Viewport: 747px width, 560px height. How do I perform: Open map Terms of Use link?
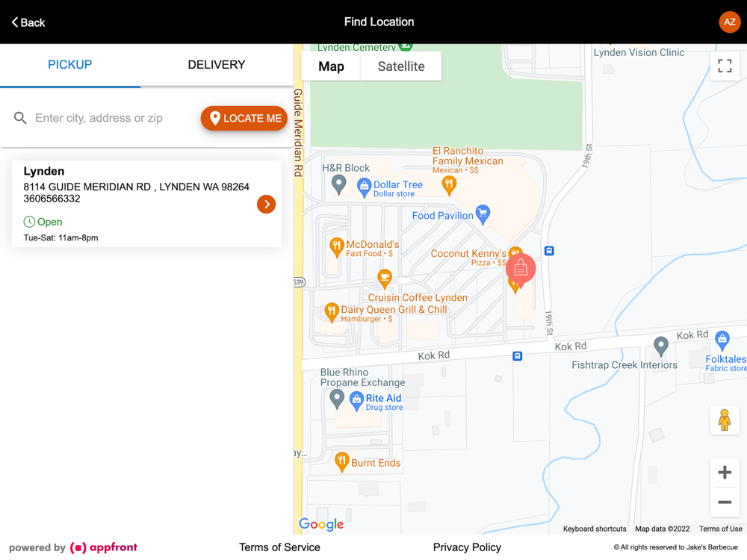coord(720,529)
